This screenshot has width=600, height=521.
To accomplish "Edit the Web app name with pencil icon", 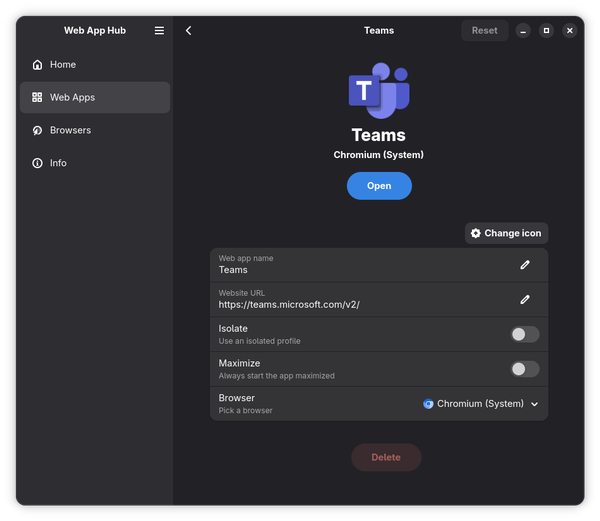I will (x=525, y=265).
